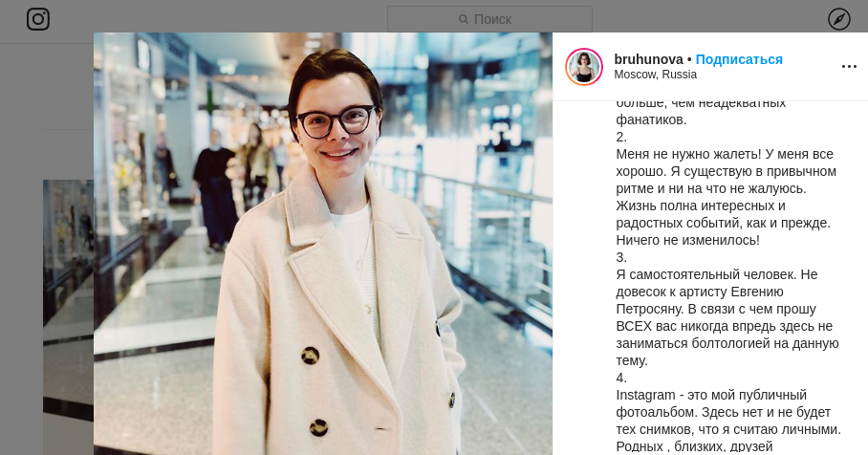Click the magnifier icon in the search bar
This screenshot has height=455, width=868.
coord(464,19)
